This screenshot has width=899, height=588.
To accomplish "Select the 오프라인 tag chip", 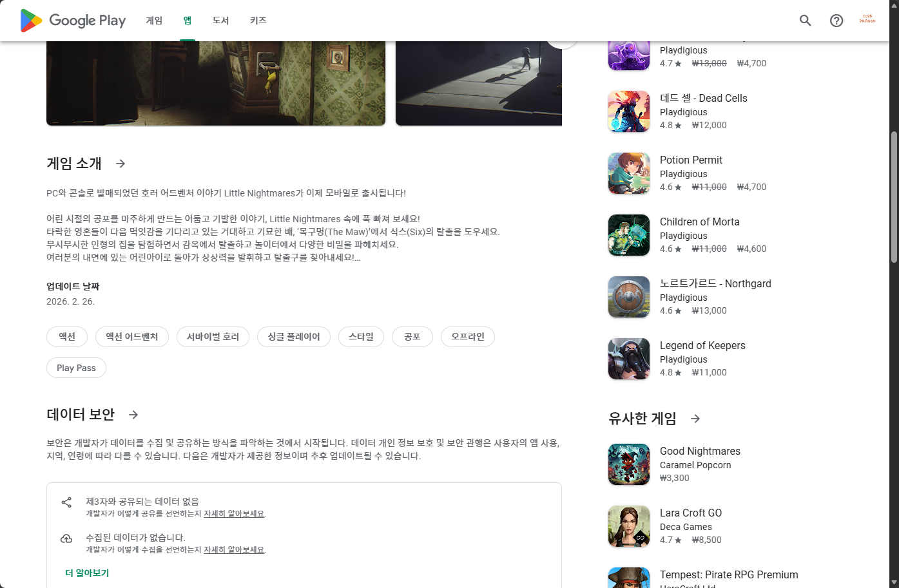I will (468, 337).
